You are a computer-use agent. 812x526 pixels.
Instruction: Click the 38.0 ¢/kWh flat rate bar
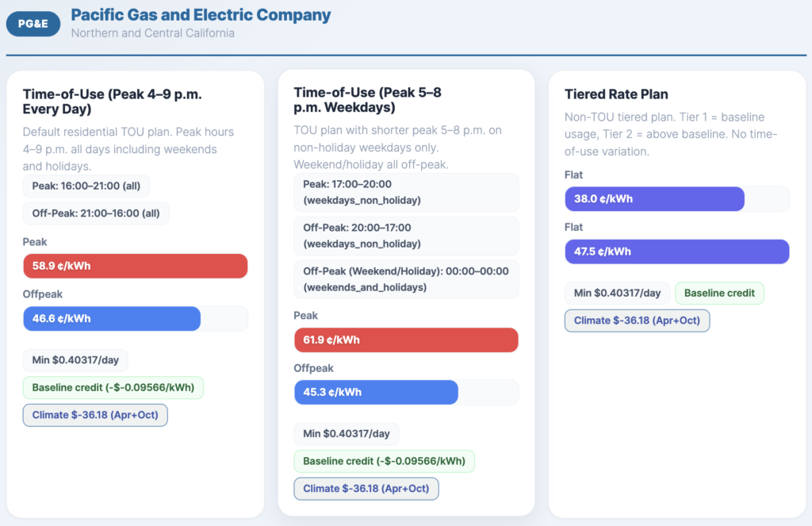pyautogui.click(x=654, y=199)
